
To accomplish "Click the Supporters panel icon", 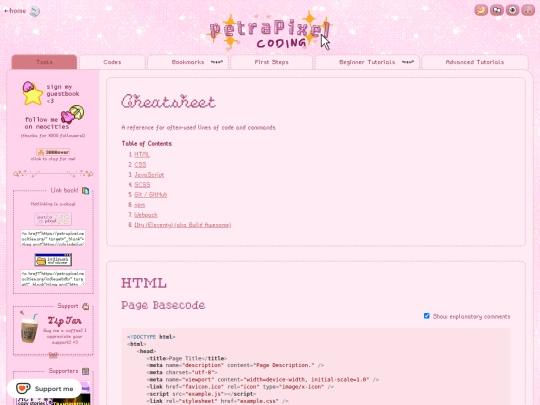I will 85,371.
